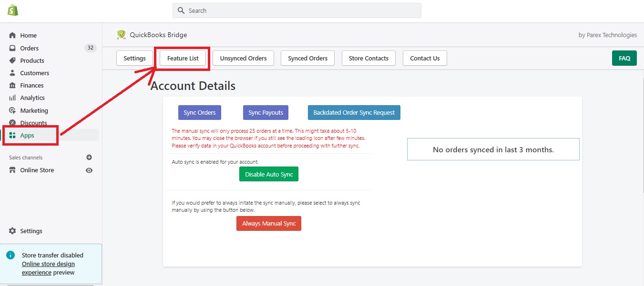Click the Analytics bar chart icon
Screen dimensions: 644x286
click(12, 98)
